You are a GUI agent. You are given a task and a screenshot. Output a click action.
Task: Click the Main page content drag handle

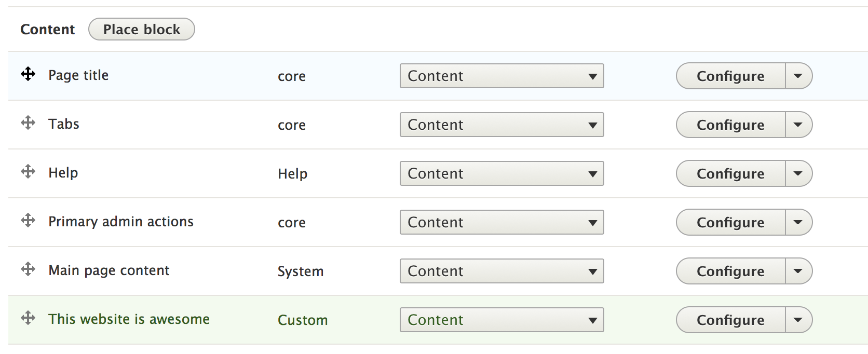(x=28, y=269)
